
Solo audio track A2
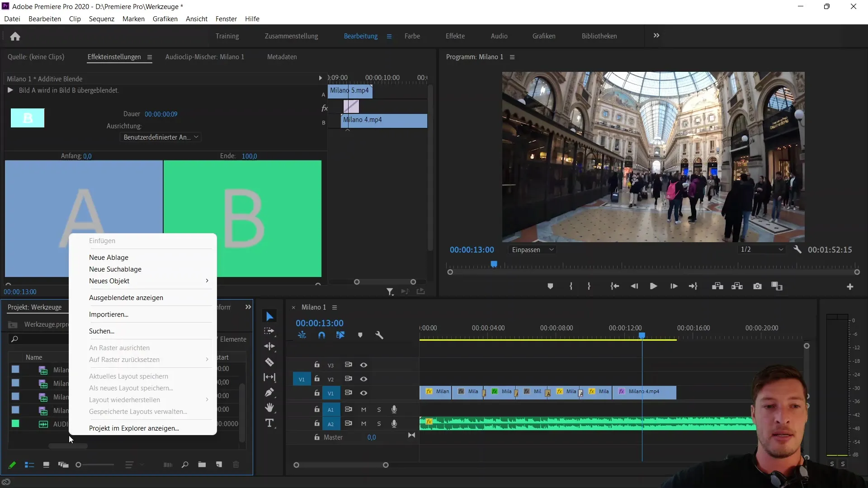[x=379, y=424]
